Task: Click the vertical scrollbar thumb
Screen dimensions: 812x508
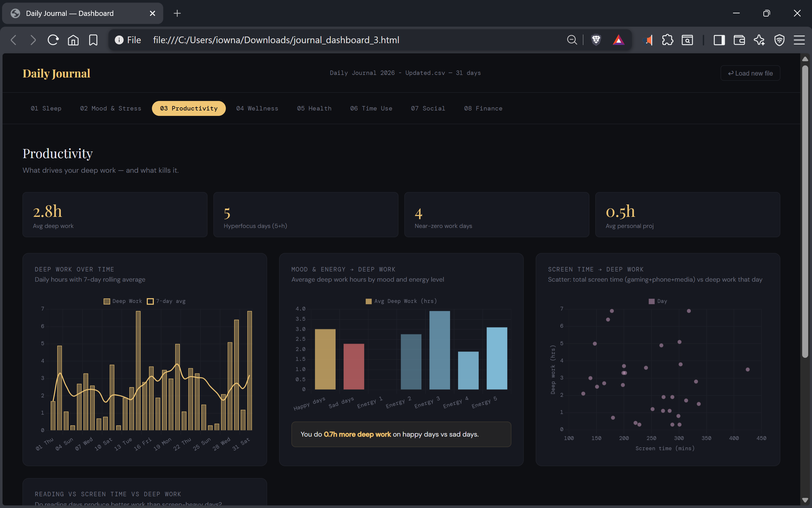Action: point(805,212)
